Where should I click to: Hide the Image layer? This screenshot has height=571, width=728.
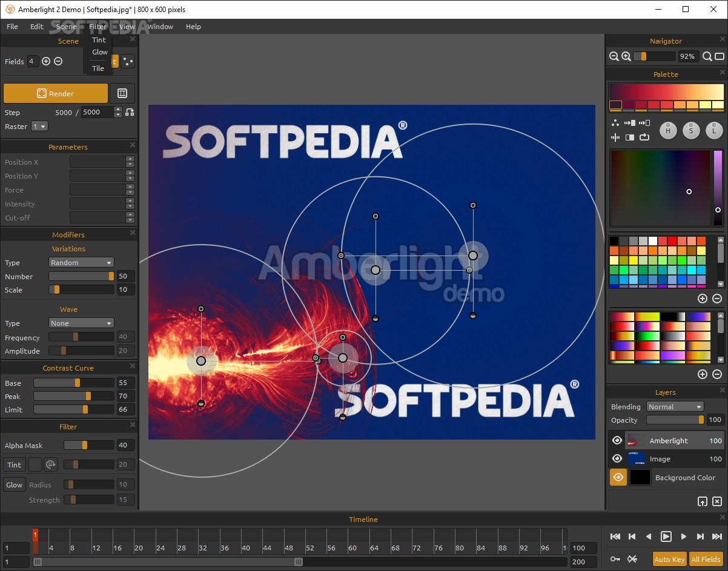617,459
